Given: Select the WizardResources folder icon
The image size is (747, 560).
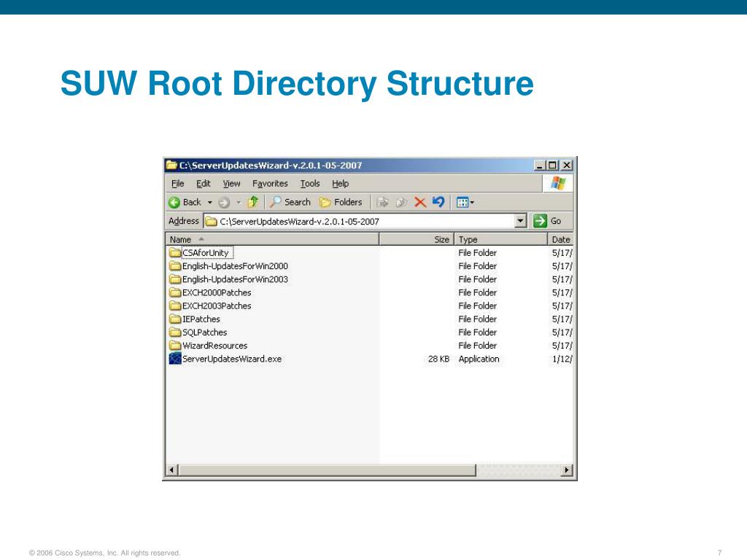Looking at the screenshot, I should [x=175, y=345].
